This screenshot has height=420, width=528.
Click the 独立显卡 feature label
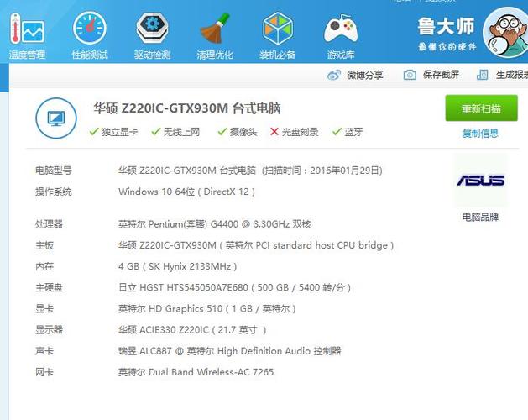(x=120, y=132)
